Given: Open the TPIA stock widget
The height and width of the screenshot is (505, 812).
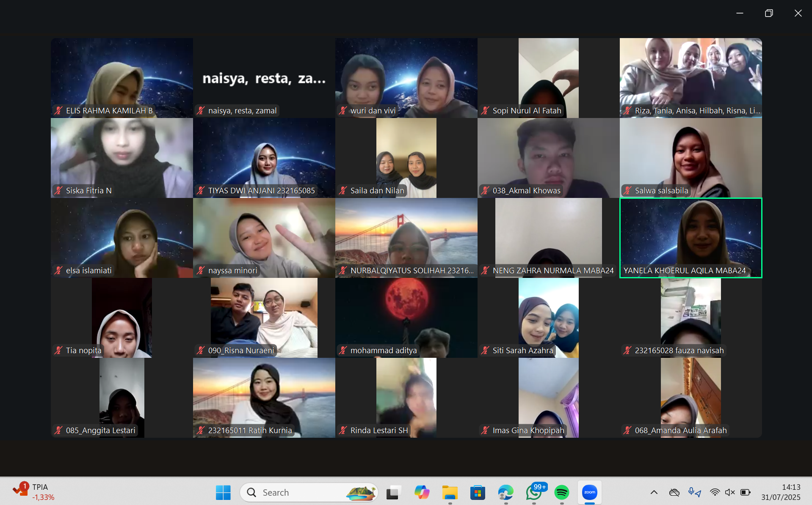Looking at the screenshot, I should 34,492.
